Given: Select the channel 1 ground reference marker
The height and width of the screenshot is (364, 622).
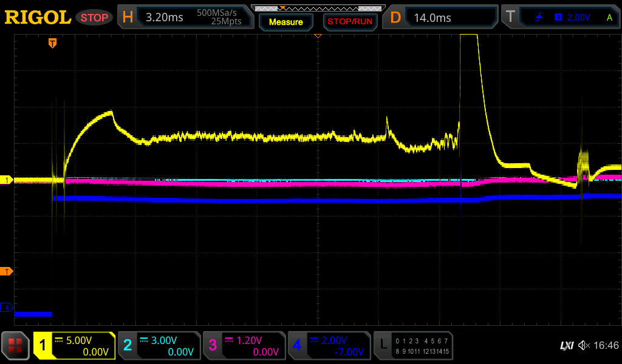Looking at the screenshot, I should click(x=7, y=180).
